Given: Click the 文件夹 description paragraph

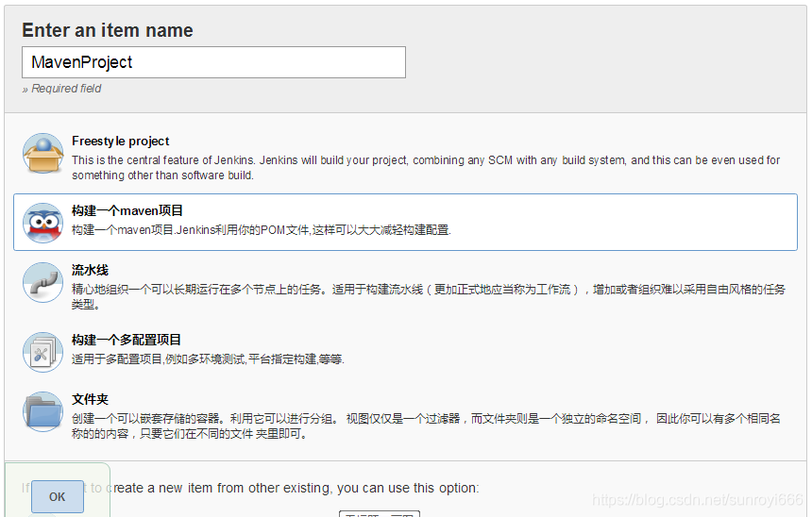Looking at the screenshot, I should [426, 425].
